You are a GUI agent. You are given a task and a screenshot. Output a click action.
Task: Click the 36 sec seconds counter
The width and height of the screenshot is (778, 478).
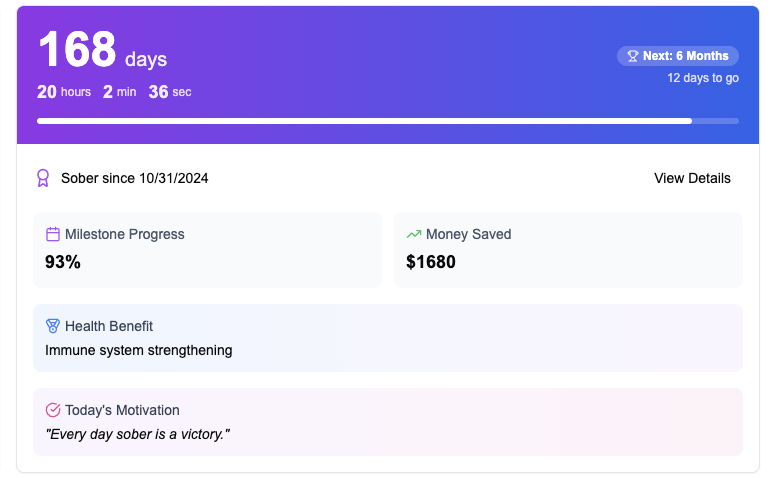click(x=170, y=92)
